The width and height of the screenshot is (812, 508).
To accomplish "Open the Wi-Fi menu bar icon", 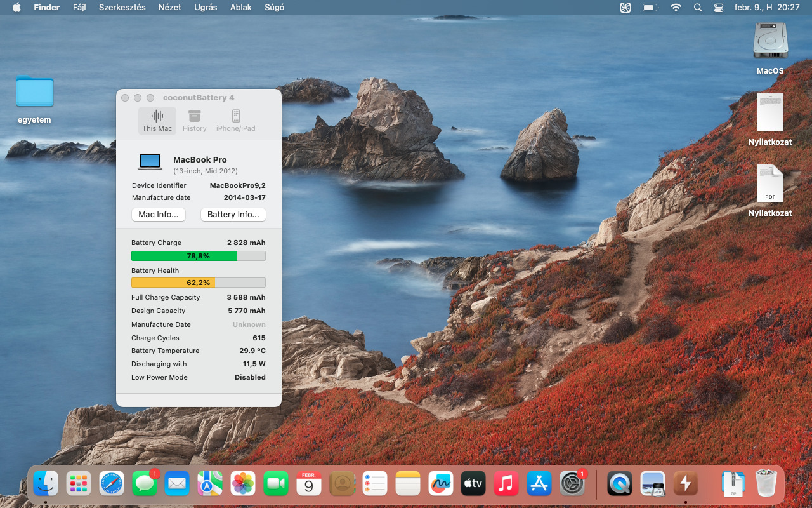I will click(676, 8).
